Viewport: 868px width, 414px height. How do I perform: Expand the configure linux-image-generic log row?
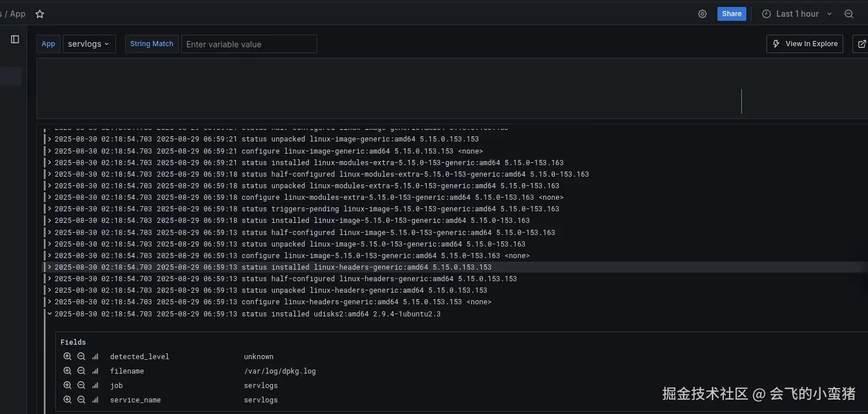50,151
